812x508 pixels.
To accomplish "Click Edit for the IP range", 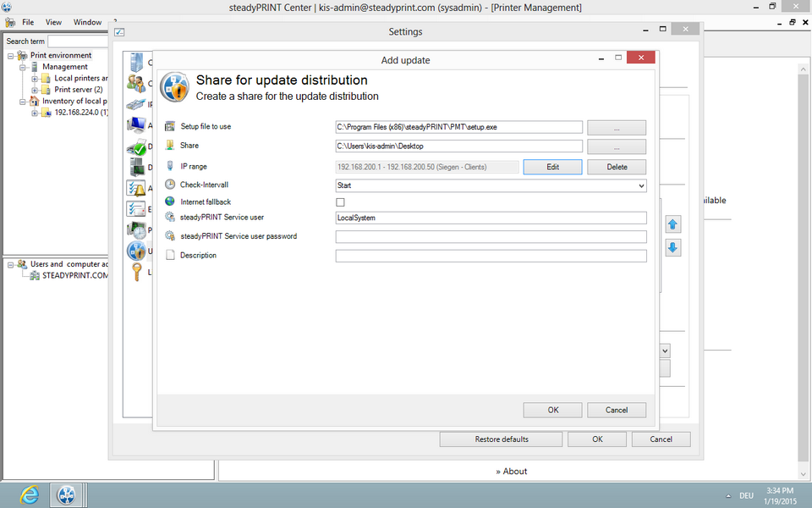I will pyautogui.click(x=552, y=167).
